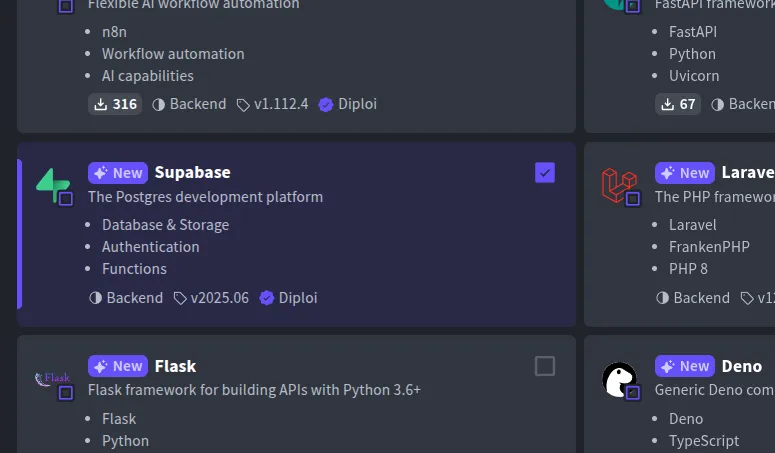Viewport: 775px width, 453px height.
Task: Click the Deno dinosaur logo
Action: 618,379
